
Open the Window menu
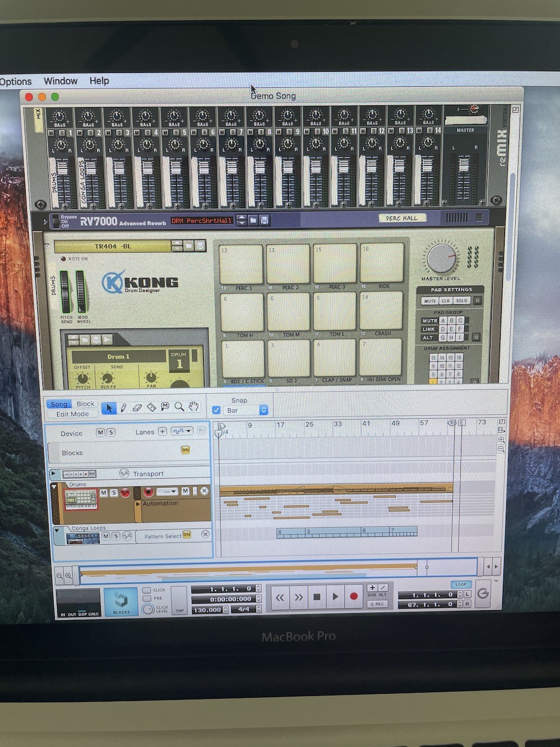pos(60,81)
